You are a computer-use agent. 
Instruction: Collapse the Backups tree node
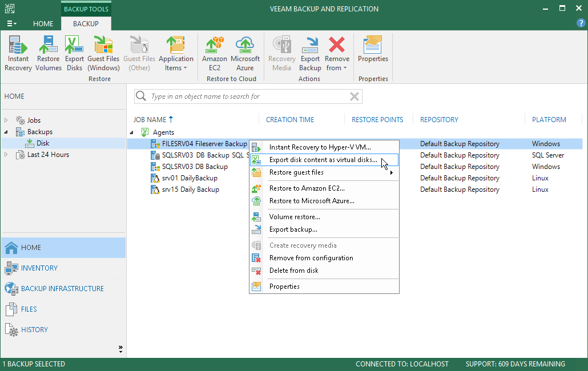point(6,132)
